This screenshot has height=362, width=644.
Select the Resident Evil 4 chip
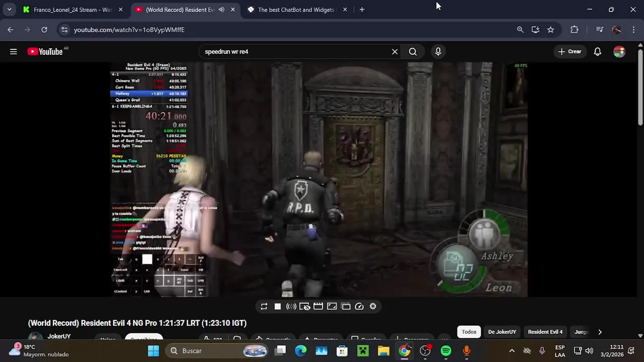(x=545, y=332)
